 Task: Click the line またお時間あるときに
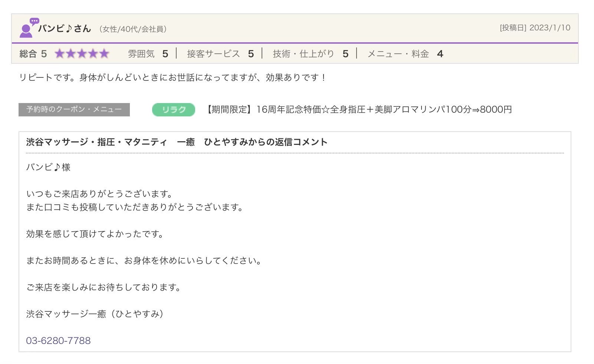(x=144, y=261)
